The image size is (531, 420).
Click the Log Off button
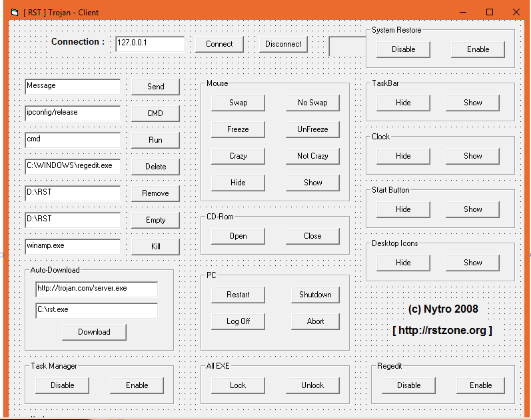click(238, 321)
